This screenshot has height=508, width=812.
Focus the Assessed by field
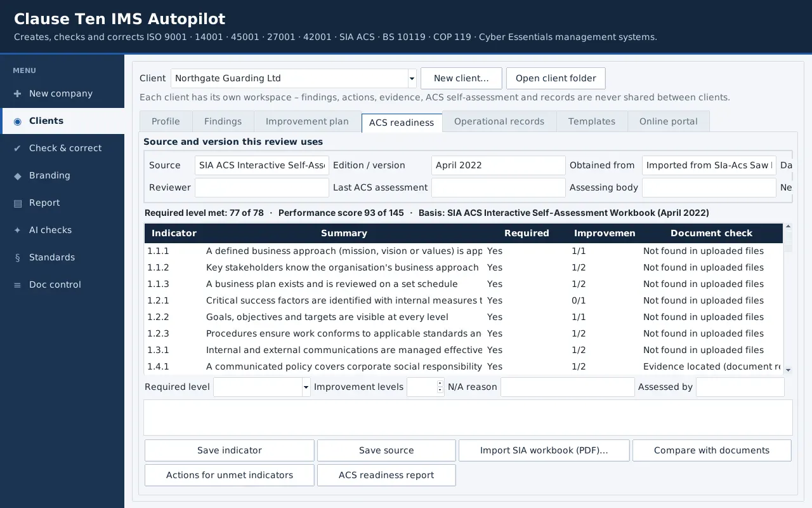(740, 387)
